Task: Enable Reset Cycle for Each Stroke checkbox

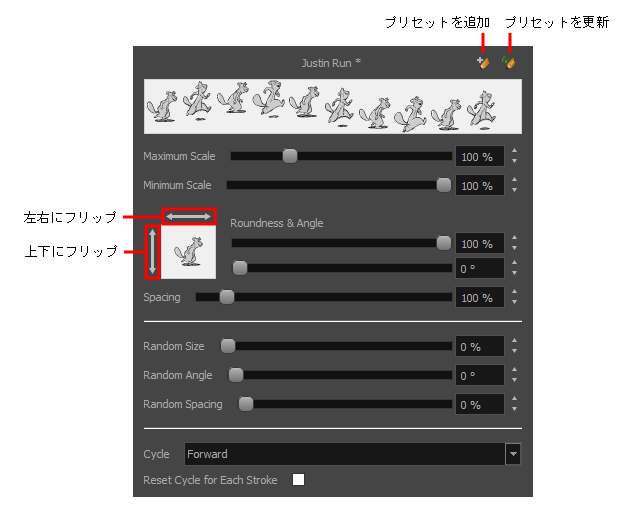Action: 298,479
